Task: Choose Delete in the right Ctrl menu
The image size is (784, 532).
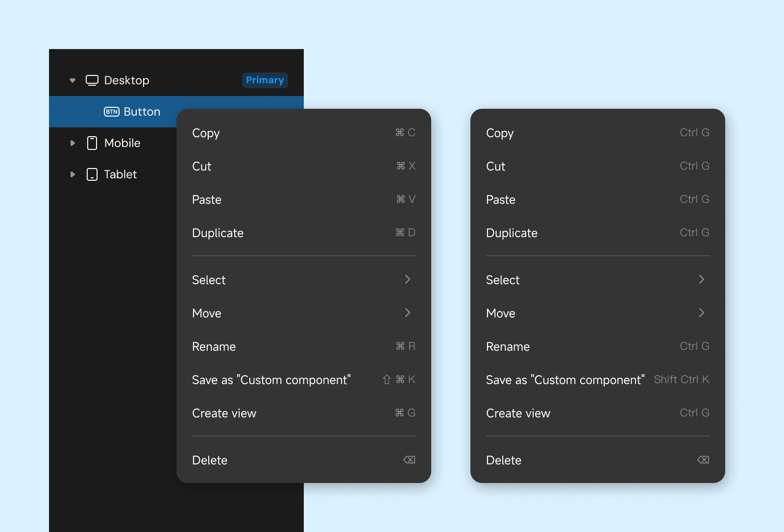Action: tap(598, 460)
